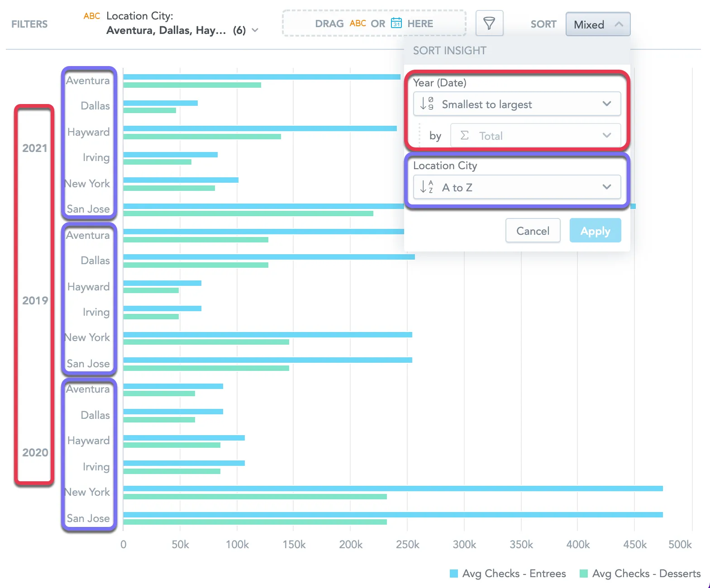This screenshot has height=588, width=710.
Task: Click the Desserts green legend color swatch
Action: (584, 574)
